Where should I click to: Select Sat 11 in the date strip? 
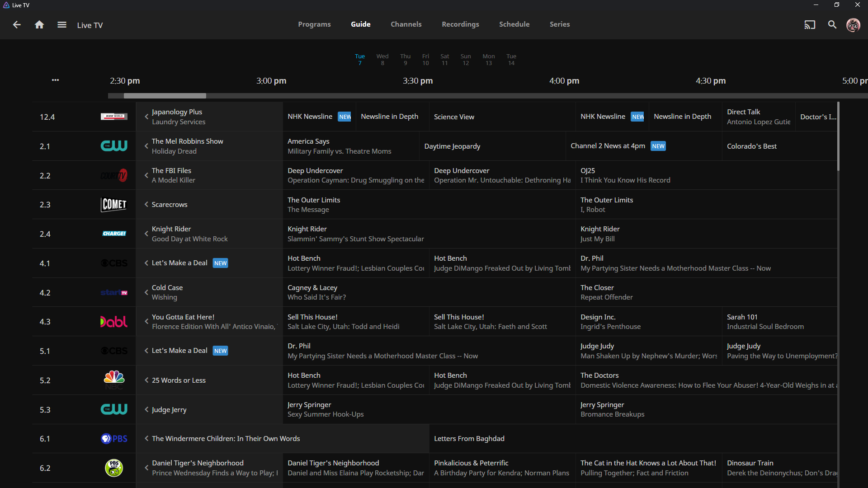coord(445,59)
